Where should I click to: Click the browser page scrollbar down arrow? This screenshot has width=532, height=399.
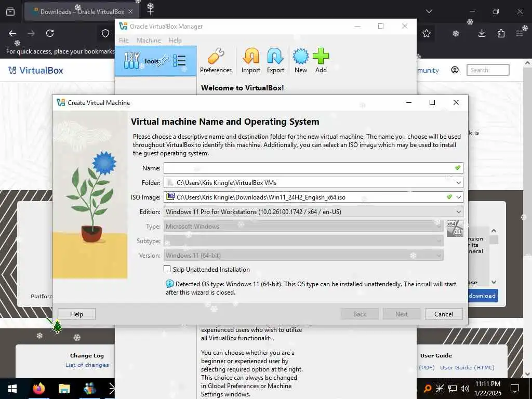pyautogui.click(x=528, y=374)
